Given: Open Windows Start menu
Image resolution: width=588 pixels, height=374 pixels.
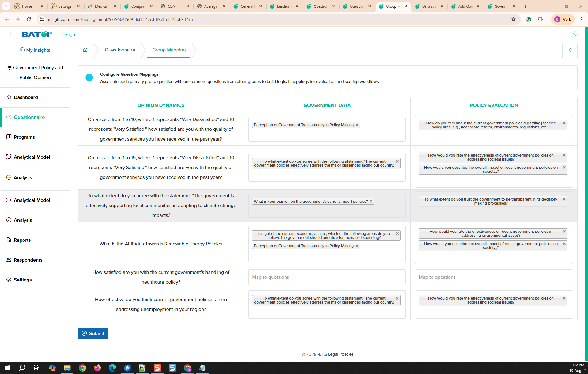Looking at the screenshot, I should pos(7,368).
